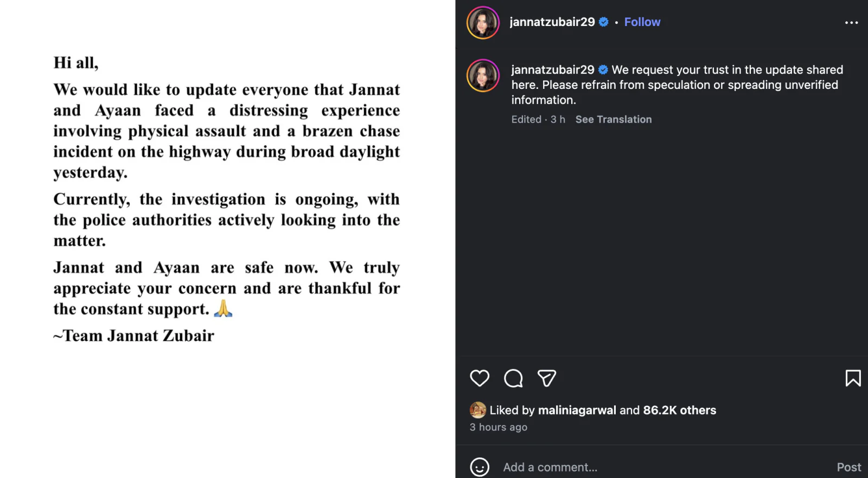Screen dimensions: 868x478
Task: Open jannatzubair29's profile picture in the header
Action: tap(482, 23)
